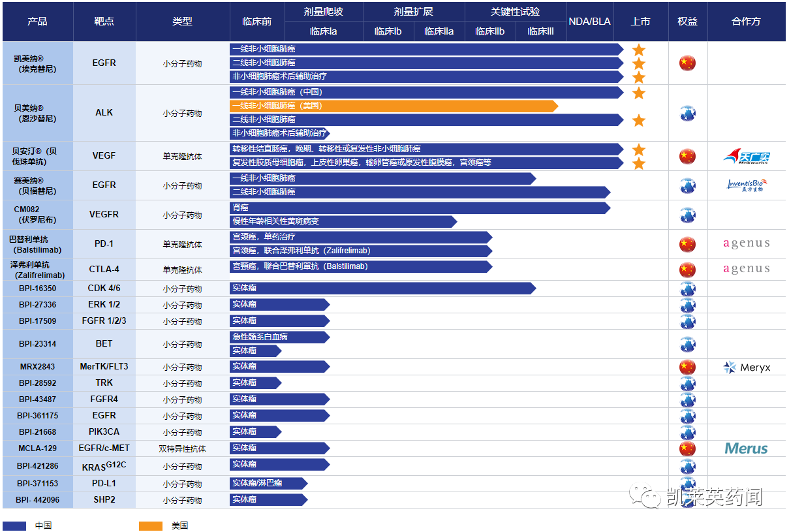The image size is (789, 532).
Task: Click the 合作方 column header
Action: tap(746, 22)
